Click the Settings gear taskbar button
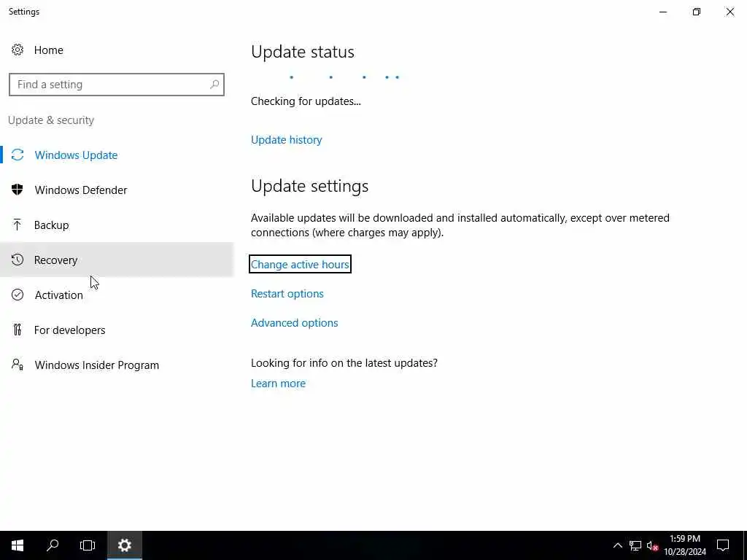Viewport: 747px width, 560px height. coord(124,545)
